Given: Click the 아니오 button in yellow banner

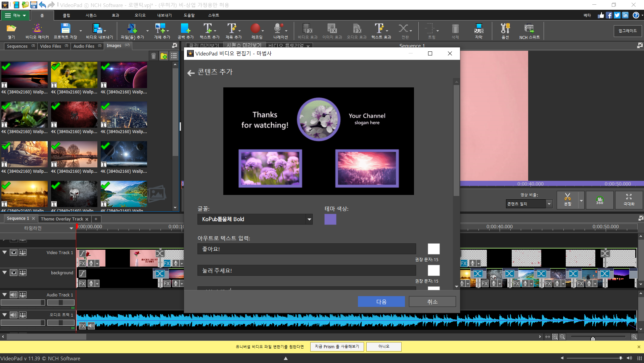Looking at the screenshot, I should click(x=384, y=347).
